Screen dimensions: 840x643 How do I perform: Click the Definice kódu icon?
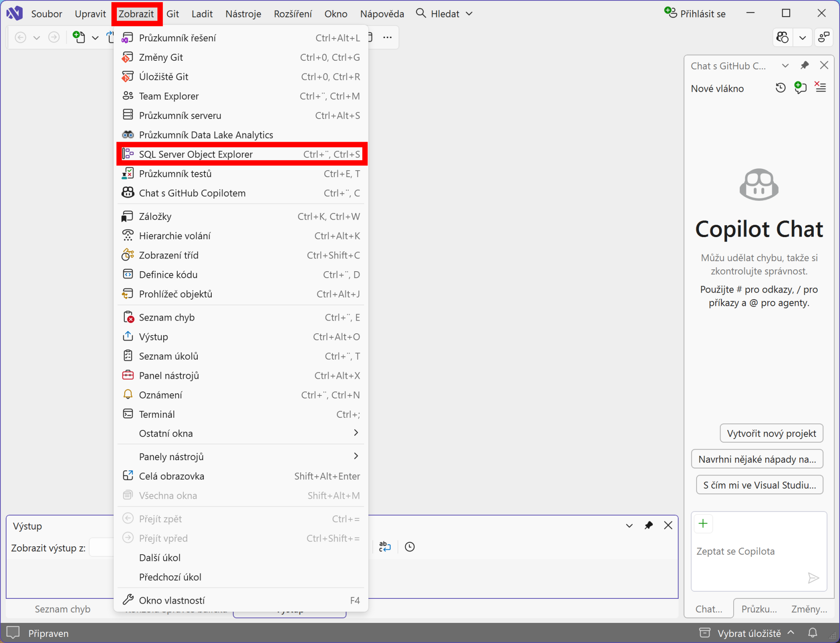pos(128,274)
